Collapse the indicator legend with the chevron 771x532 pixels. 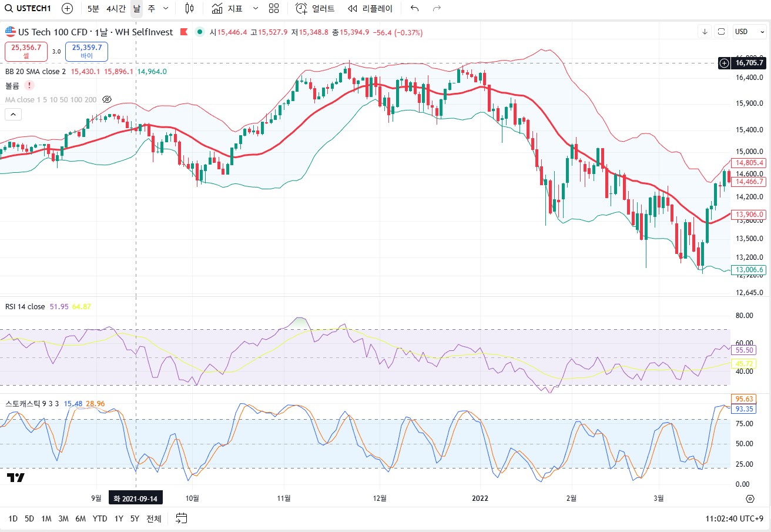tap(14, 115)
